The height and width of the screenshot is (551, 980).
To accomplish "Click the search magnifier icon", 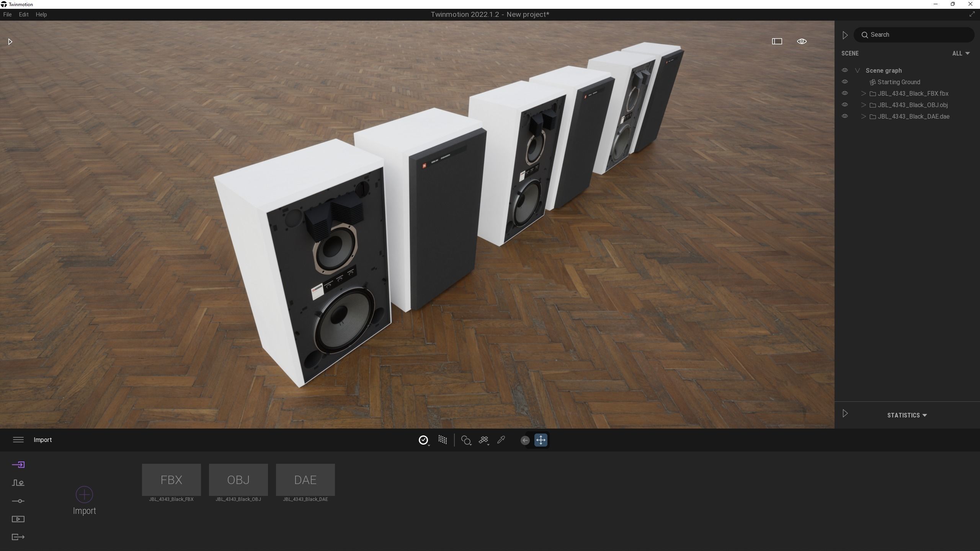I will click(x=864, y=35).
